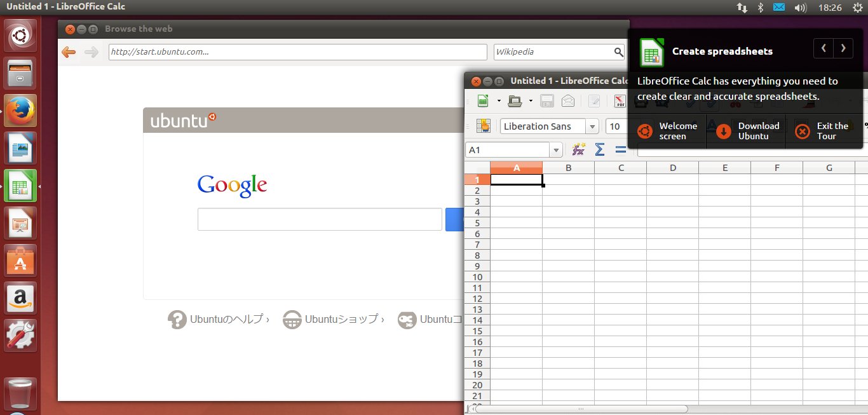
Task: Click the clock showing 18:26
Action: tap(831, 8)
